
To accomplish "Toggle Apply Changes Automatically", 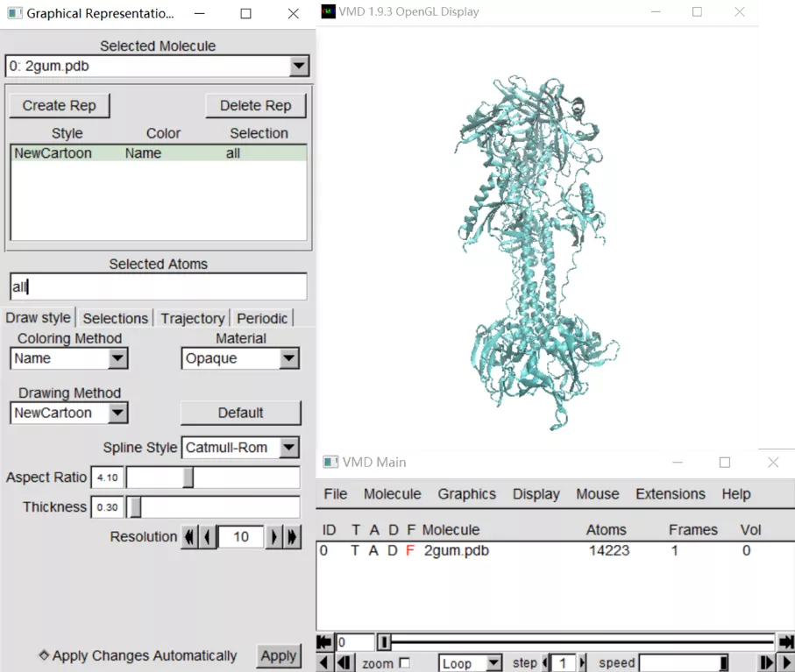I will pyautogui.click(x=45, y=655).
